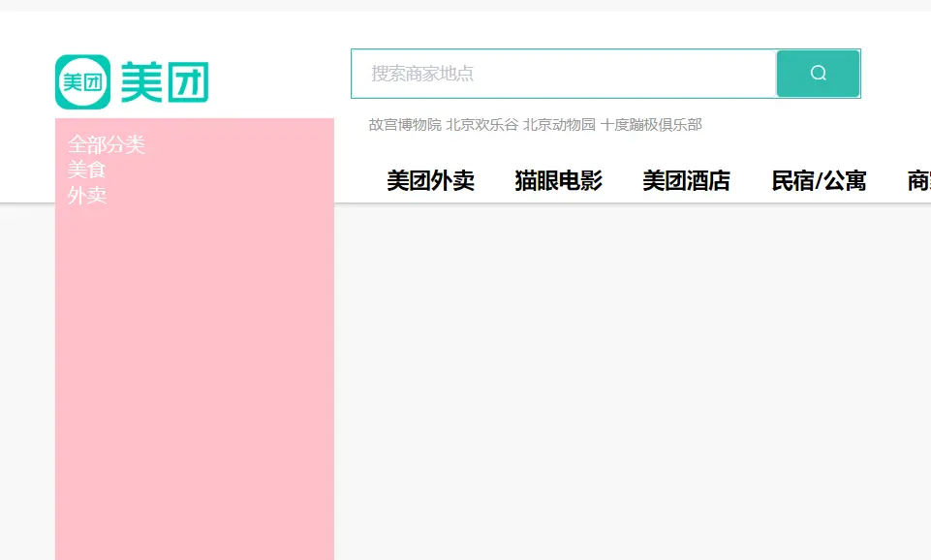Image resolution: width=931 pixels, height=560 pixels.
Task: Go to the 猫眼电影 nav item
Action: 559,180
